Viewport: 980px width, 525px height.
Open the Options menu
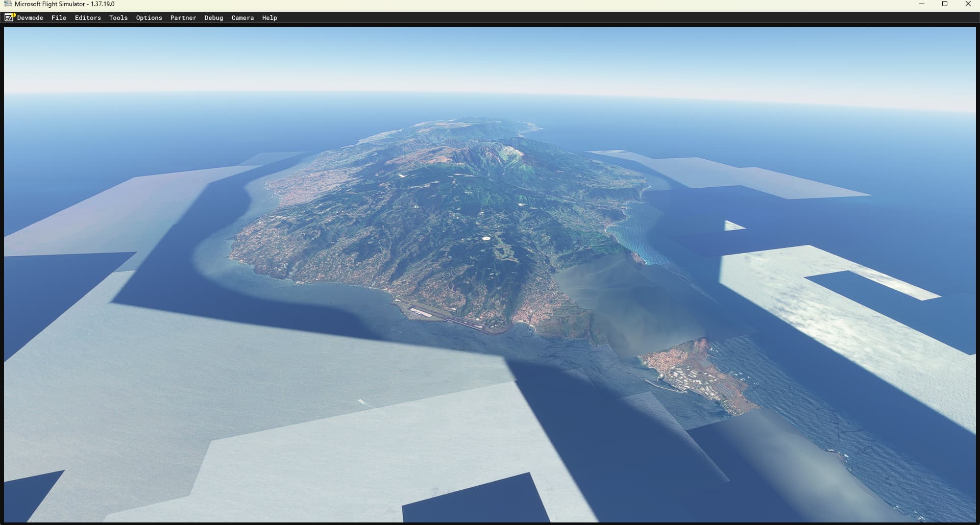[x=149, y=18]
